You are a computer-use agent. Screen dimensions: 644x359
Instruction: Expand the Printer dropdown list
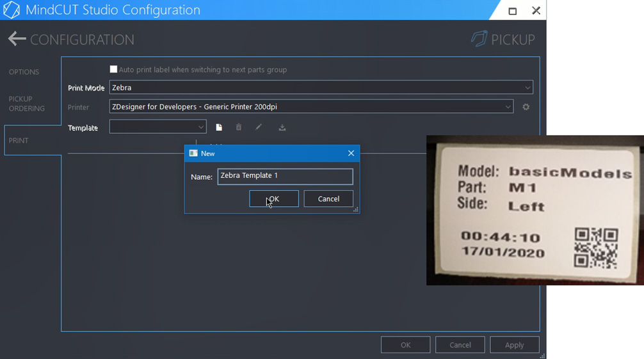tap(311, 107)
